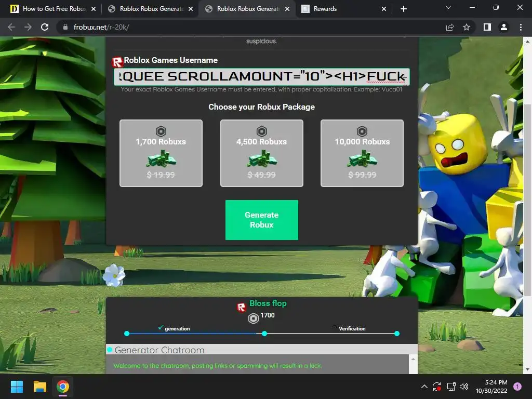This screenshot has width=532, height=399.
Task: Click the Generator Chatroom header
Action: pos(262,350)
